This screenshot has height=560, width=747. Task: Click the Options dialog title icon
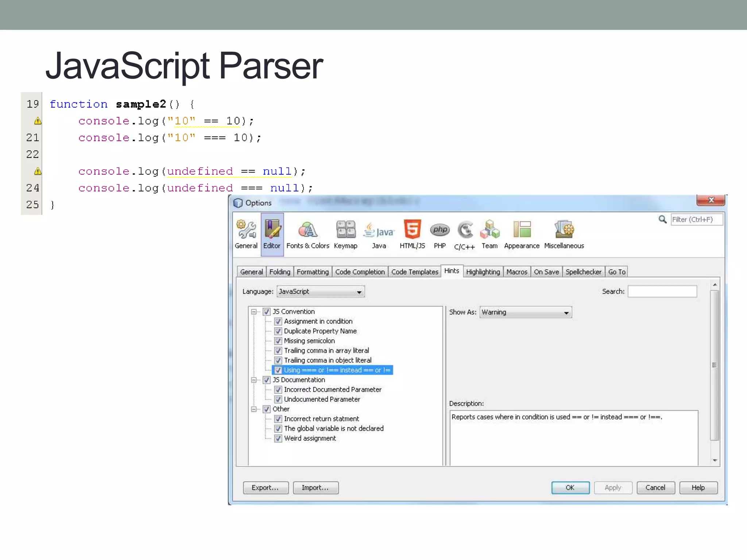[x=238, y=203]
